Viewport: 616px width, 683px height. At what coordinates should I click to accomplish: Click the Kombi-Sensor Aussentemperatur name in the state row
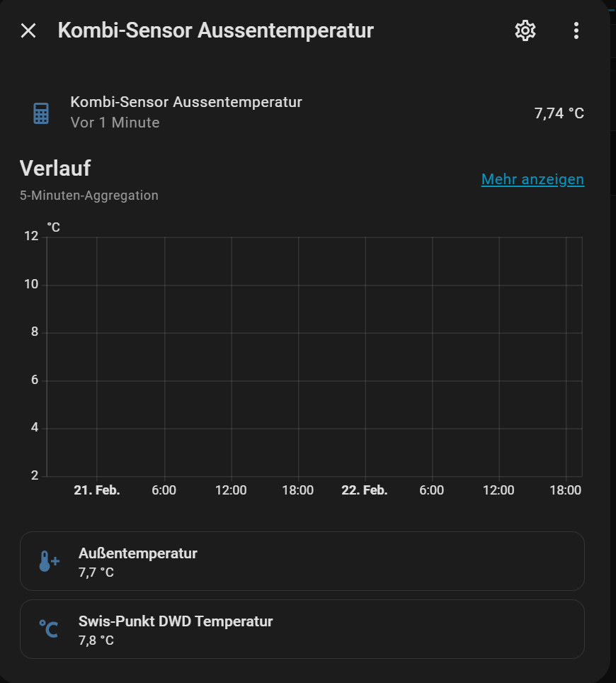tap(186, 102)
